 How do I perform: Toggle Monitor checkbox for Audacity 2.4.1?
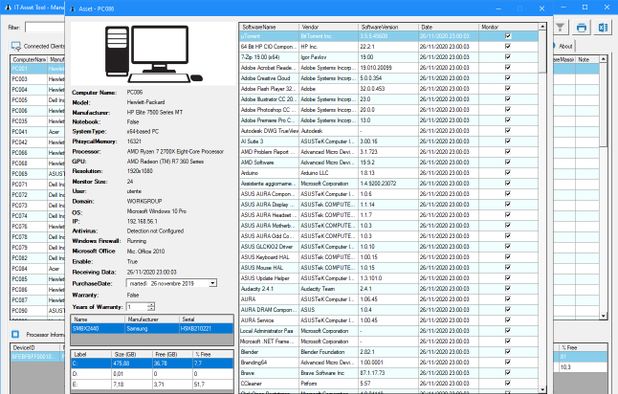click(508, 288)
